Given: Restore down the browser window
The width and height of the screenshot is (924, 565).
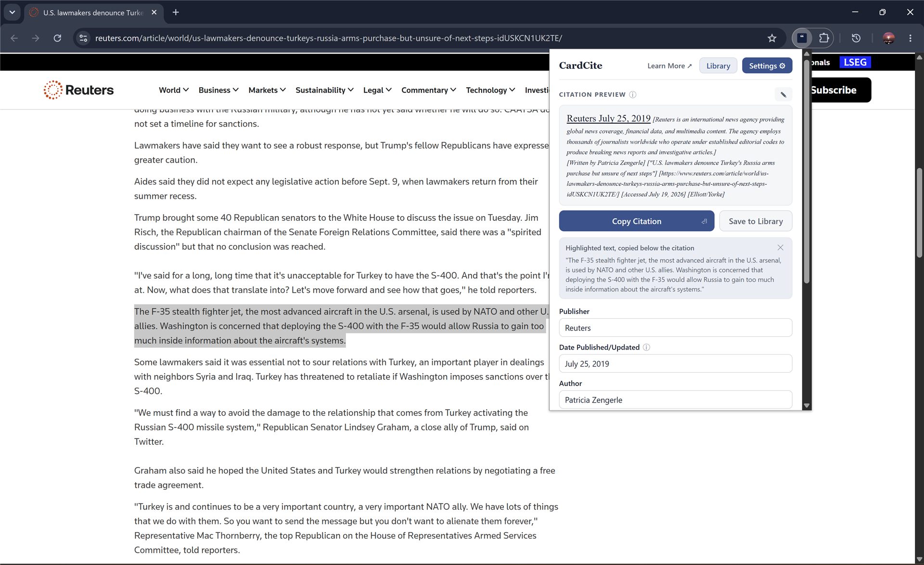Looking at the screenshot, I should click(882, 13).
